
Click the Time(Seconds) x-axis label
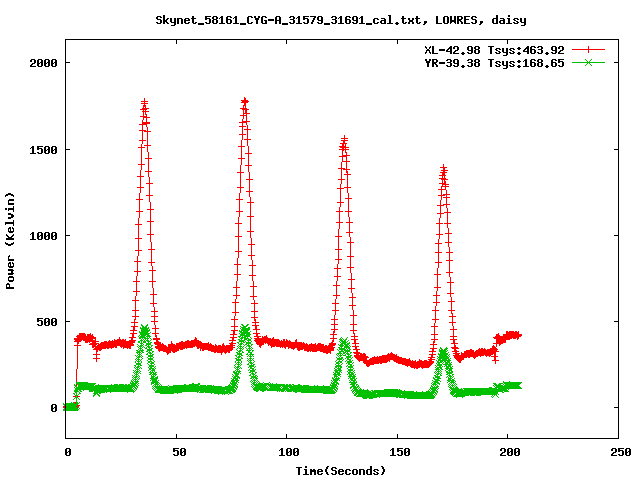[341, 471]
